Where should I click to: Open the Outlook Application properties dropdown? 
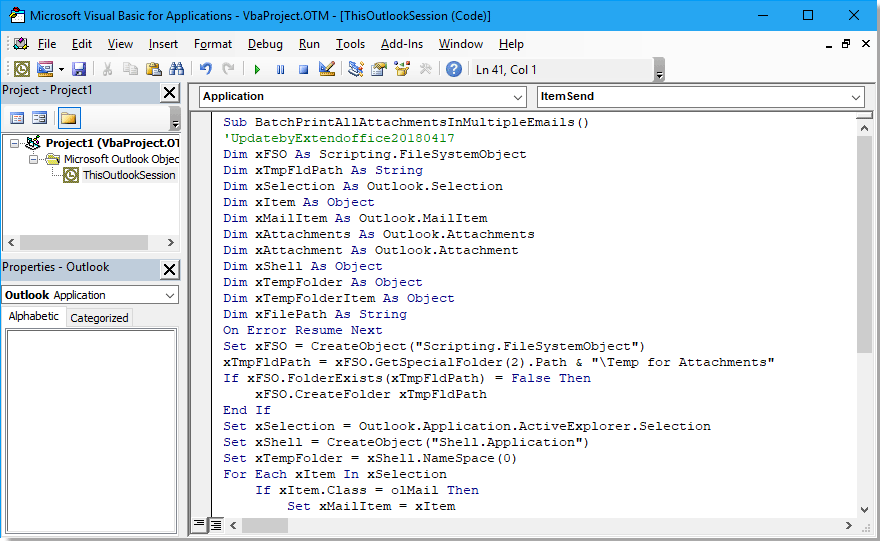pos(169,295)
